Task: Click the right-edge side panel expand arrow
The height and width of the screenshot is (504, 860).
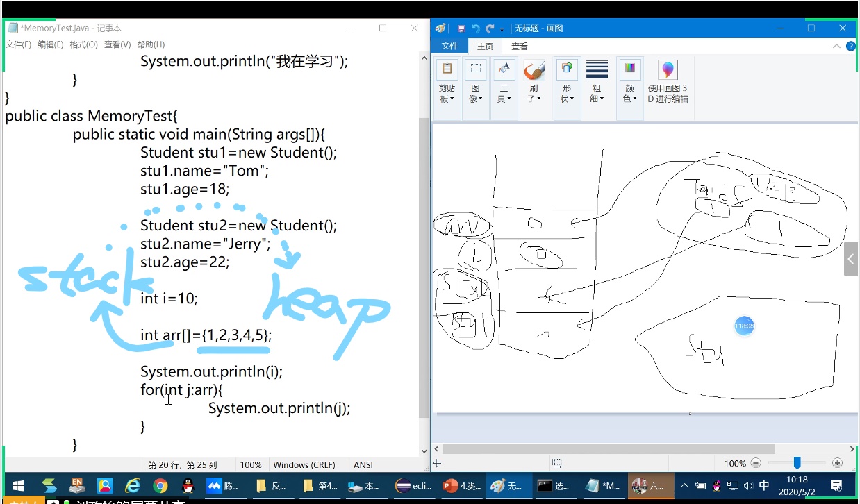Action: click(x=851, y=259)
